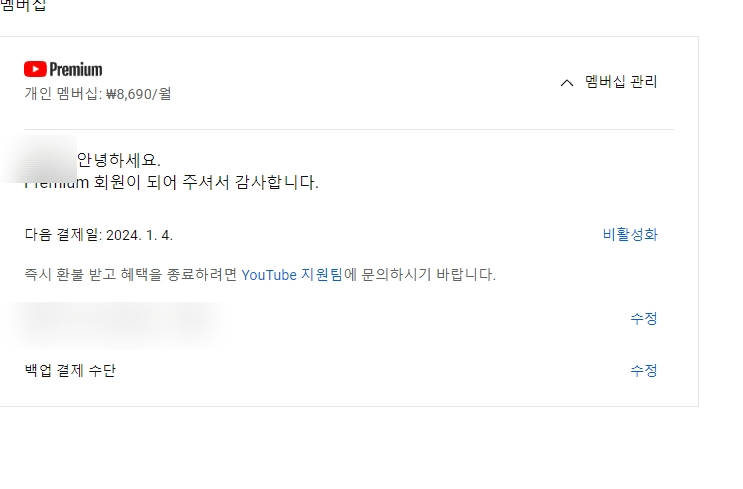Screen dimensions: 743x489
Task: Click the 다음 결제일 2024. 1. 4. text
Action: coord(99,235)
